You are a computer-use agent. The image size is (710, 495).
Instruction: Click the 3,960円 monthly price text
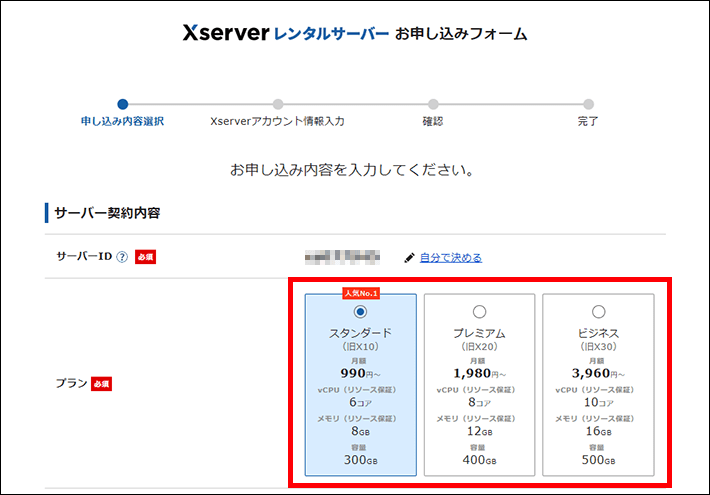tap(599, 373)
